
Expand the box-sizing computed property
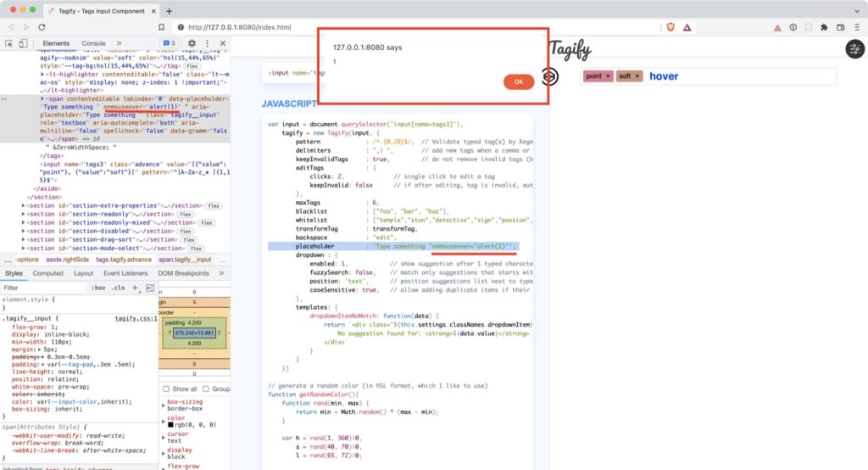click(163, 406)
